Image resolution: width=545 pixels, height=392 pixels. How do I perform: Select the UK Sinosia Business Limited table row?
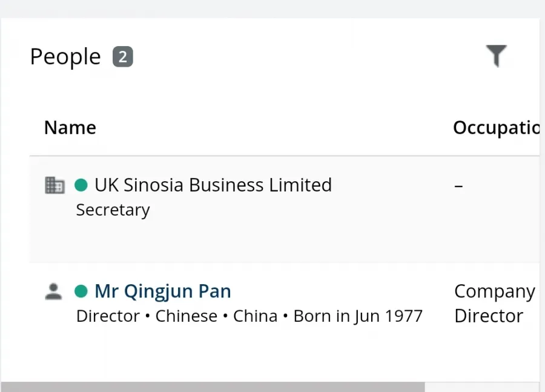point(285,210)
